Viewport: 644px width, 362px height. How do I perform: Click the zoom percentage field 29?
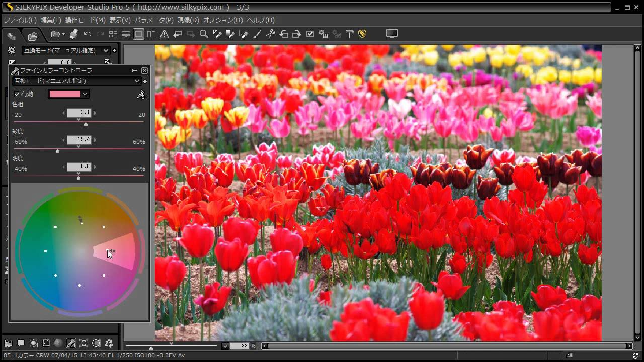pyautogui.click(x=239, y=346)
